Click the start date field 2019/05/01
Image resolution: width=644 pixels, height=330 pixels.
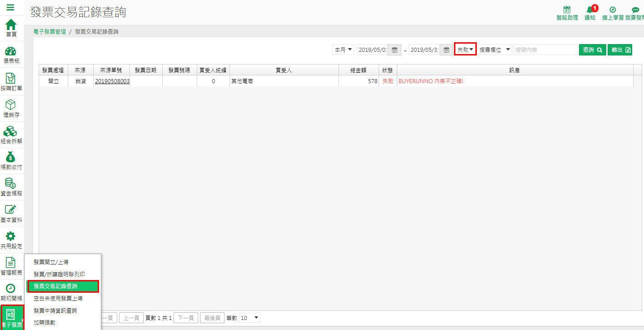click(x=372, y=50)
